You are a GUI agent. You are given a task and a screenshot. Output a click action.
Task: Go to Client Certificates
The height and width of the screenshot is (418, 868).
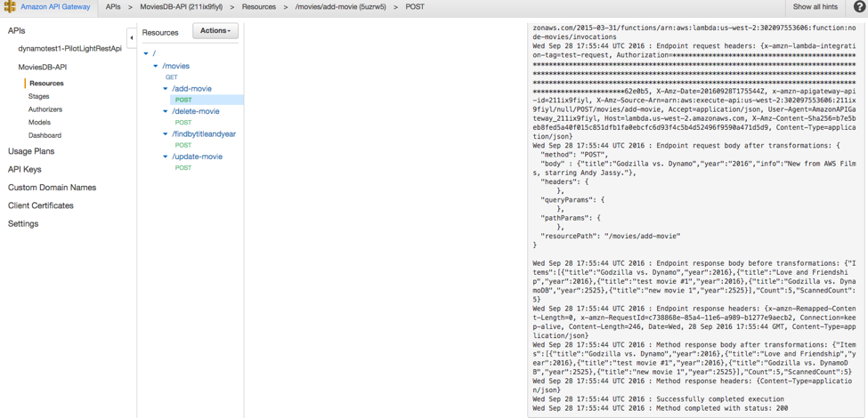pyautogui.click(x=40, y=205)
